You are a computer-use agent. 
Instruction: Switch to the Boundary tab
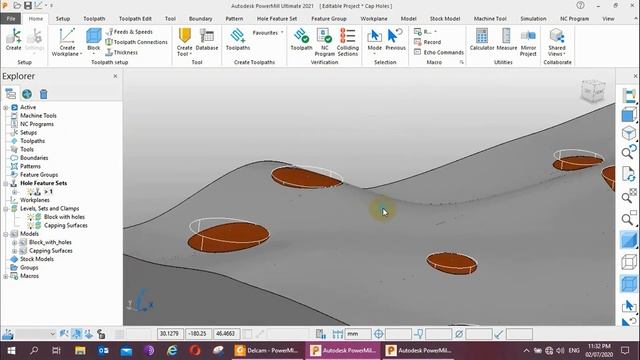200,19
